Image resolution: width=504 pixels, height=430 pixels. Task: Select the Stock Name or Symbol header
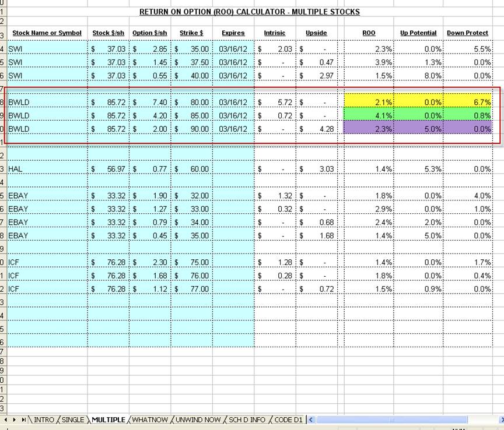click(47, 33)
